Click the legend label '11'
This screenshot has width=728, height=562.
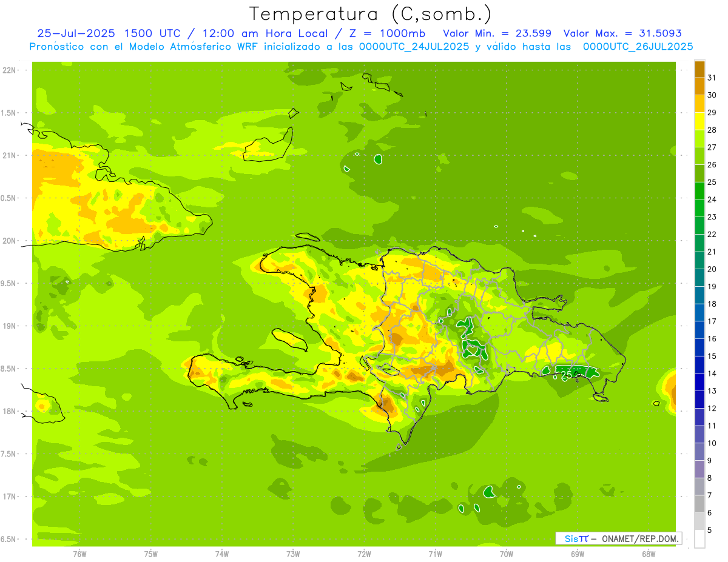pyautogui.click(x=712, y=426)
